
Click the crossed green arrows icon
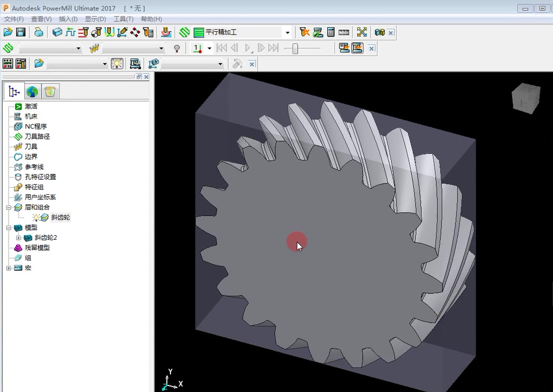coord(362,32)
